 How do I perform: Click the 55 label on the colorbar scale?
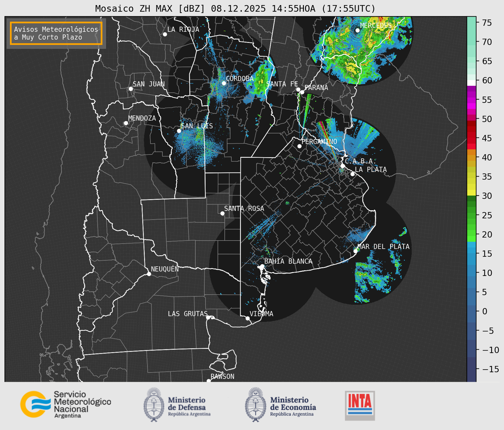point(487,100)
